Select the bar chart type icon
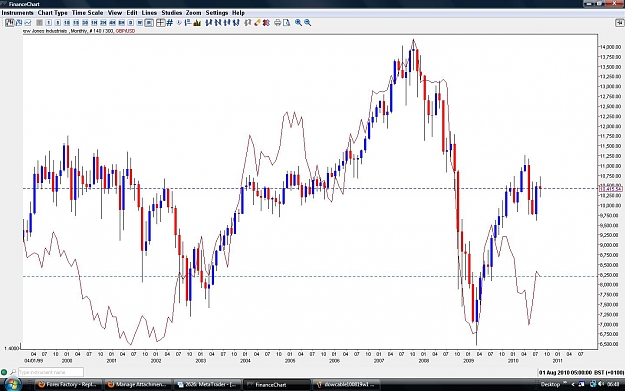The image size is (625, 391). click(x=19, y=23)
